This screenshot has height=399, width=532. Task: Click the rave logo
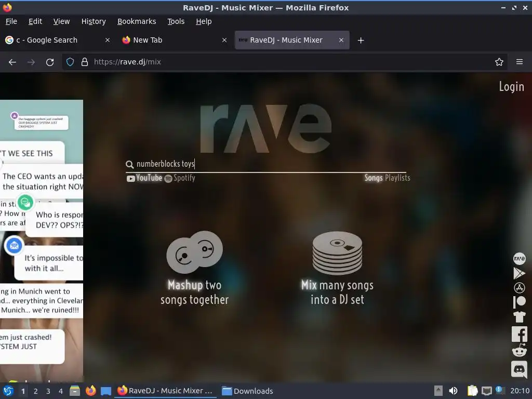[x=265, y=128]
